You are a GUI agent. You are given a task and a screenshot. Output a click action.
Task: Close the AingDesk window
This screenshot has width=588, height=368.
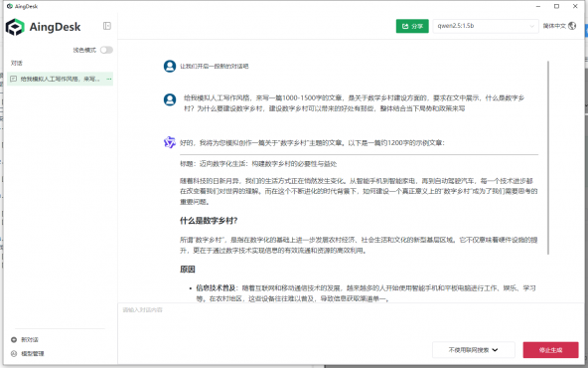[x=575, y=6]
